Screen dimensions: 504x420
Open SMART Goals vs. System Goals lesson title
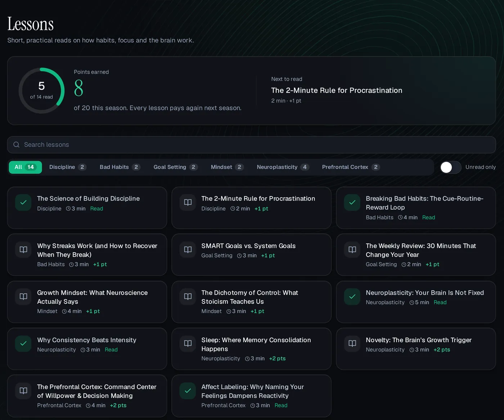[248, 246]
